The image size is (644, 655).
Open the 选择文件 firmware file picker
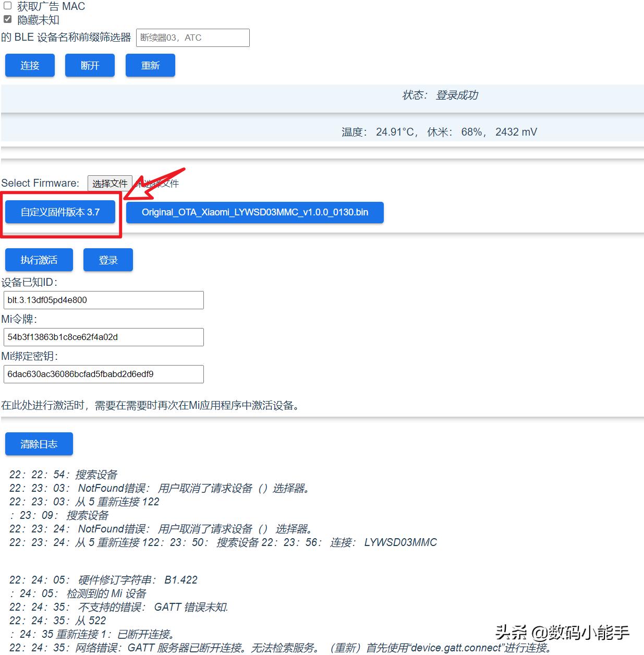pyautogui.click(x=110, y=183)
